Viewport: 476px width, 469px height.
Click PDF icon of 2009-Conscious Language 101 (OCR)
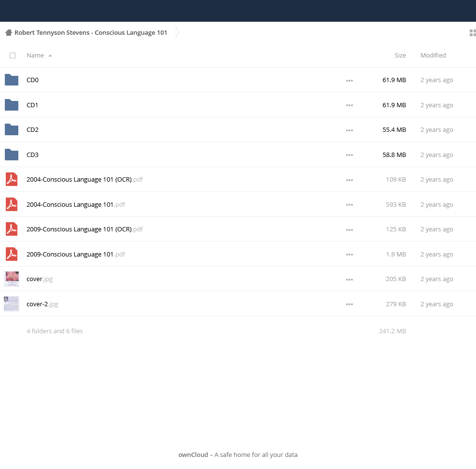pyautogui.click(x=12, y=229)
